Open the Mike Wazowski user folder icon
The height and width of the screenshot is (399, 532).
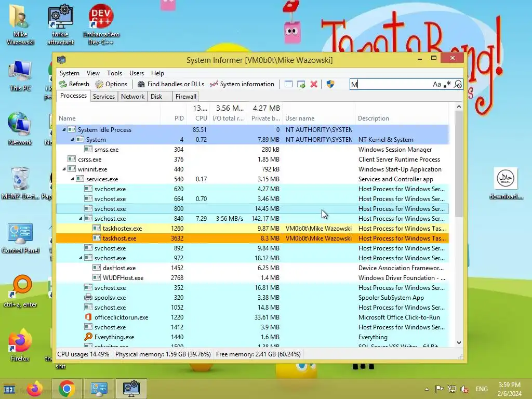point(20,24)
